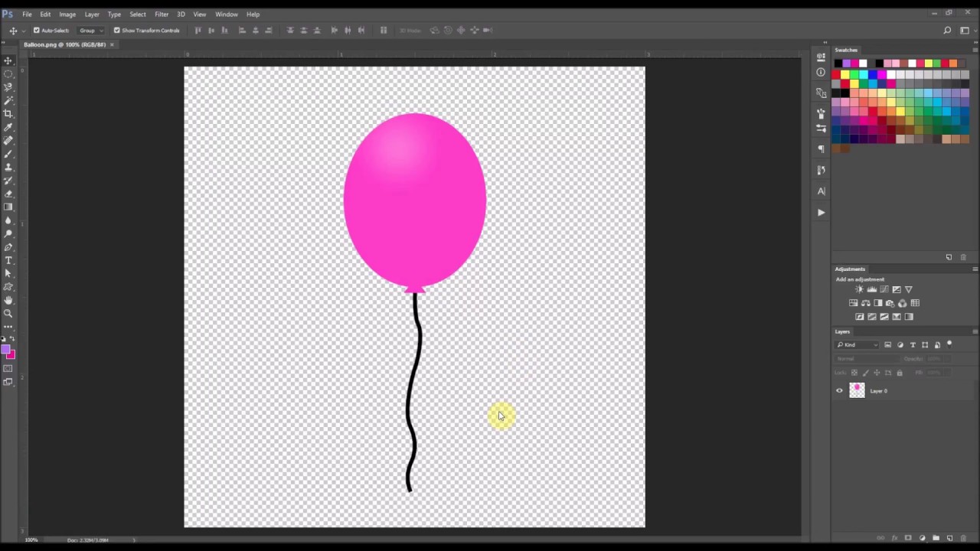This screenshot has width=980, height=551.
Task: Select the Lasso tool
Action: 8,87
